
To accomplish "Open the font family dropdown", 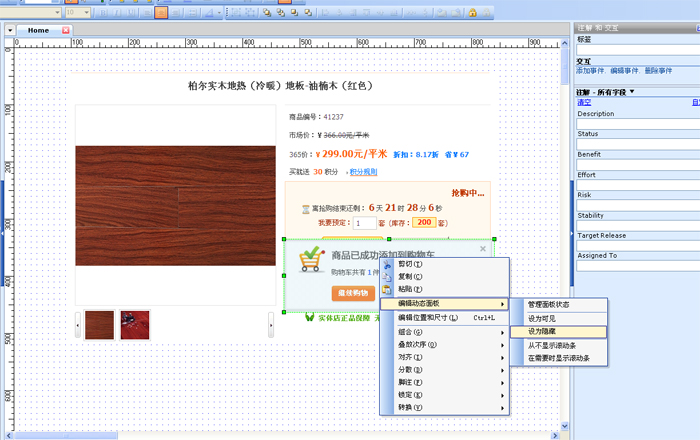I will coord(57,12).
